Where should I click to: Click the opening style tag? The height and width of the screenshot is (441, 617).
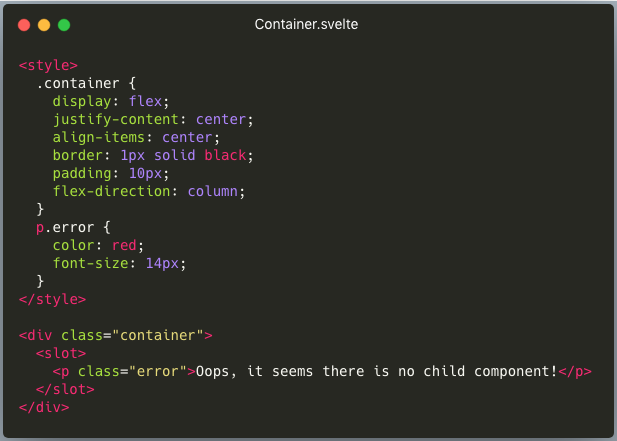point(48,65)
